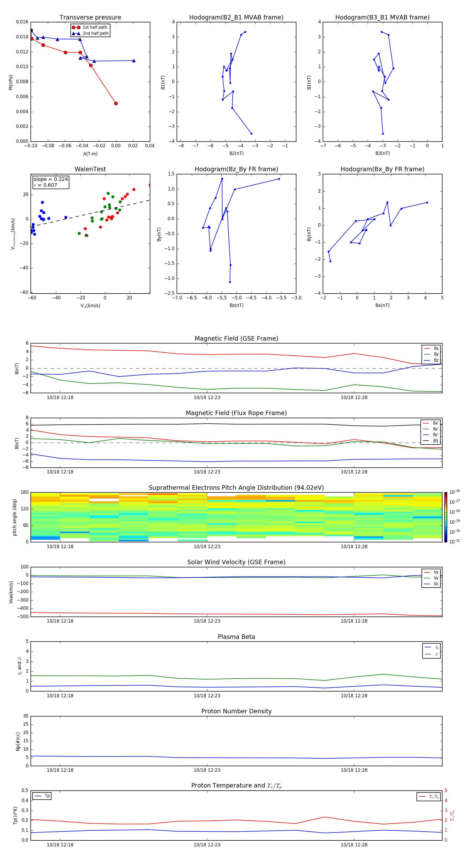Select 'Vy' in the solar wind legend
473x868 pixels.
[431, 578]
